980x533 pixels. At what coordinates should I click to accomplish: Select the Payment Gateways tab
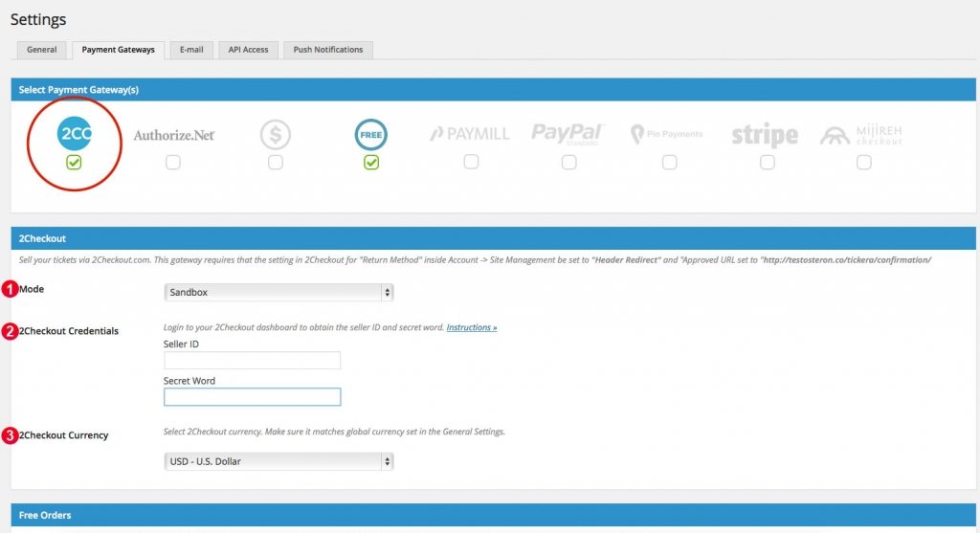coord(118,50)
